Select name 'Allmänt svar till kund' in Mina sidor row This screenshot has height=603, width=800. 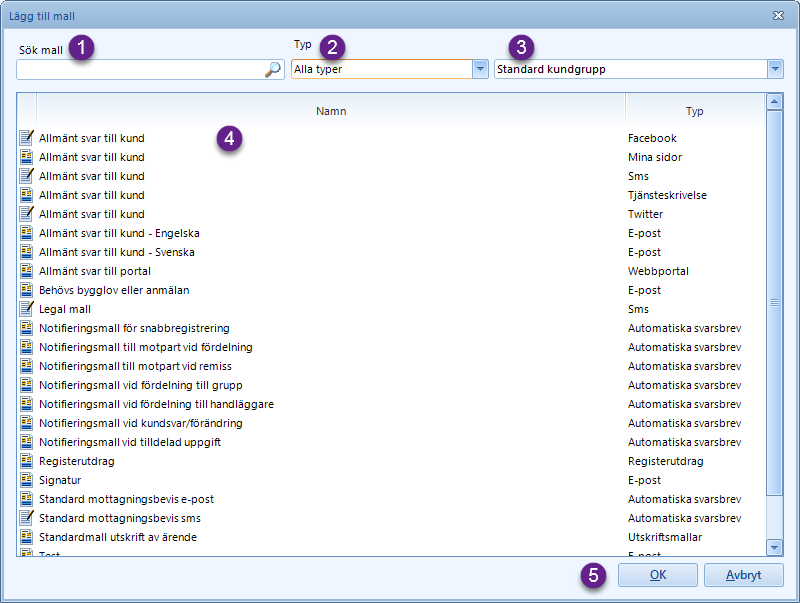pos(92,157)
